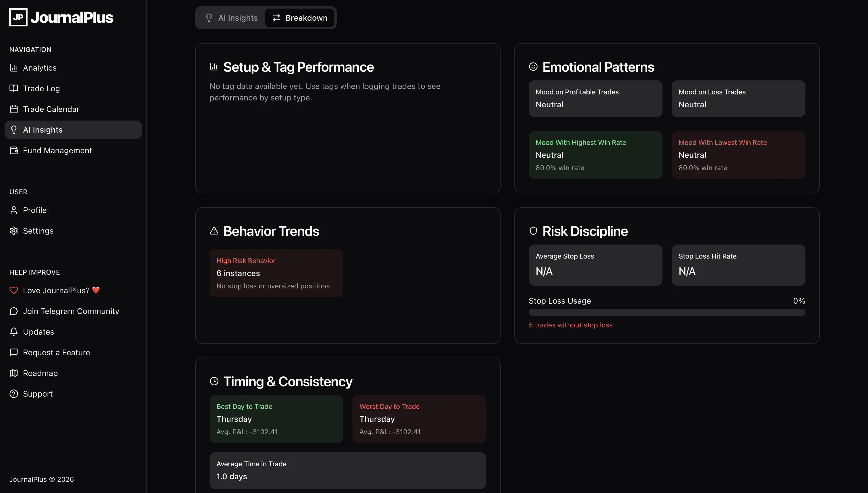Switch to the Breakdown view
Viewport: 868px width, 493px height.
299,18
